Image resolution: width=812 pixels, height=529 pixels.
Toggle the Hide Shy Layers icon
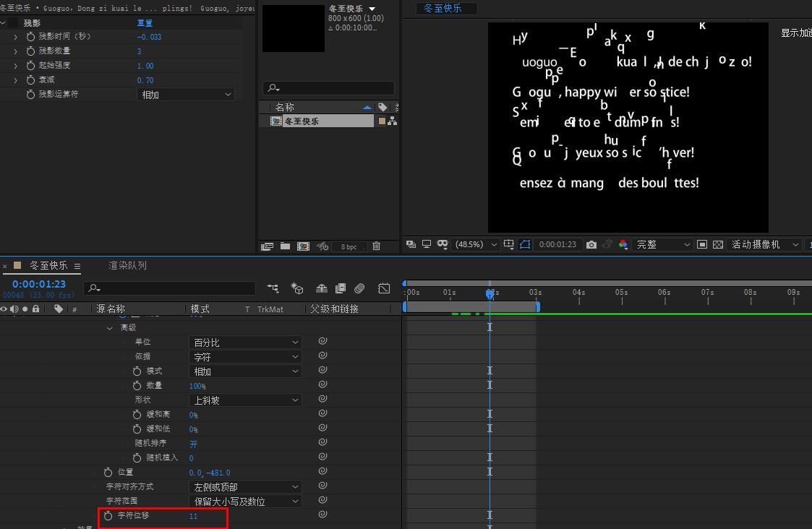click(322, 288)
